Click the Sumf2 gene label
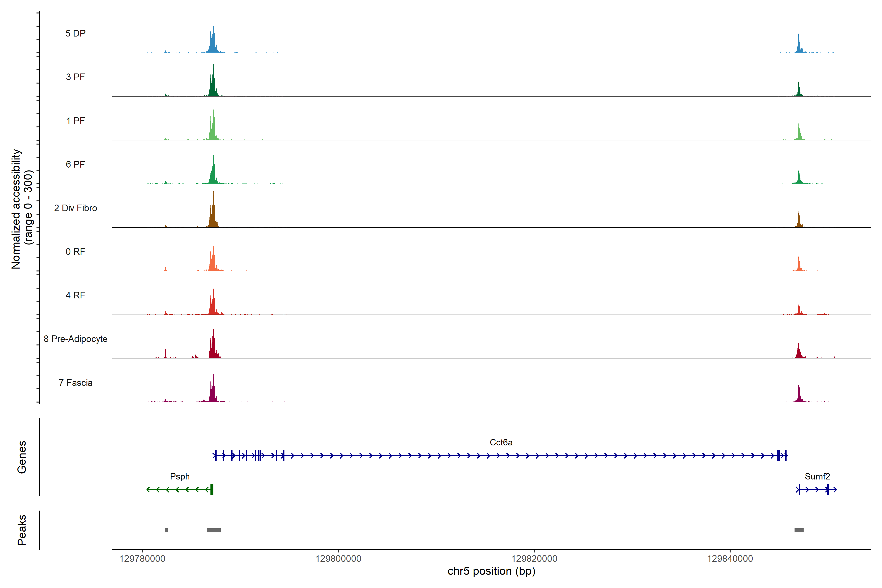This screenshot has width=882, height=588. pos(817,477)
